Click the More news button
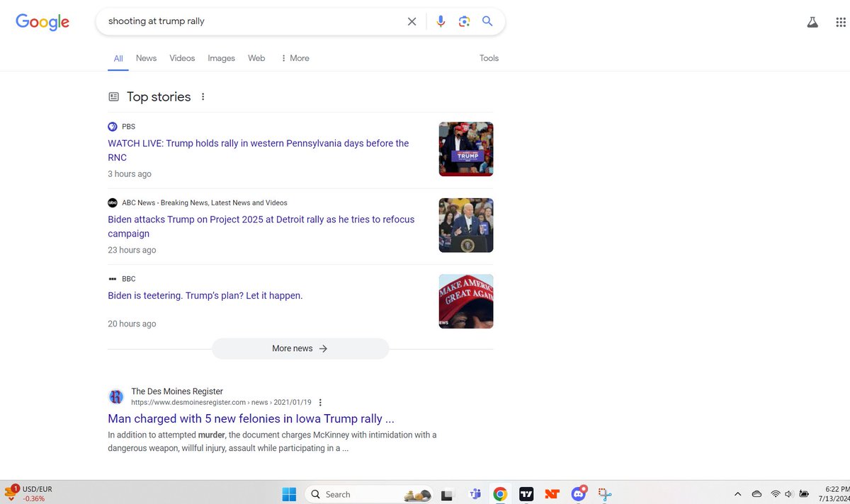The height and width of the screenshot is (504, 850). (300, 348)
